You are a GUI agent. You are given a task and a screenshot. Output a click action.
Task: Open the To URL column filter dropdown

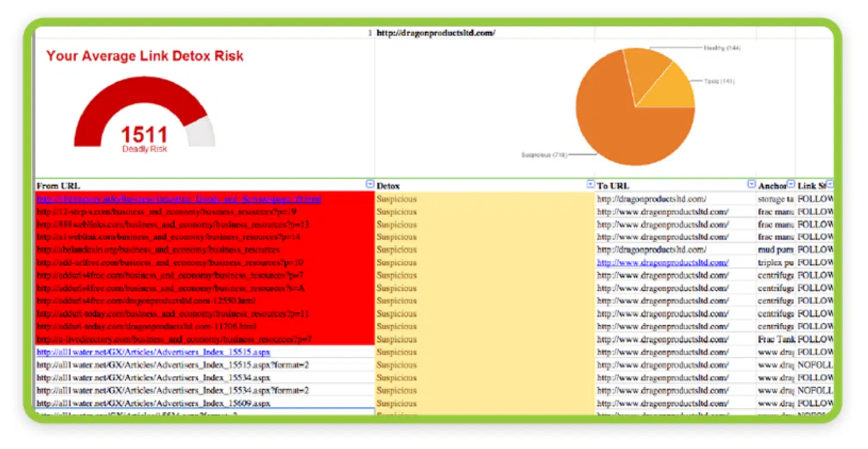[751, 185]
